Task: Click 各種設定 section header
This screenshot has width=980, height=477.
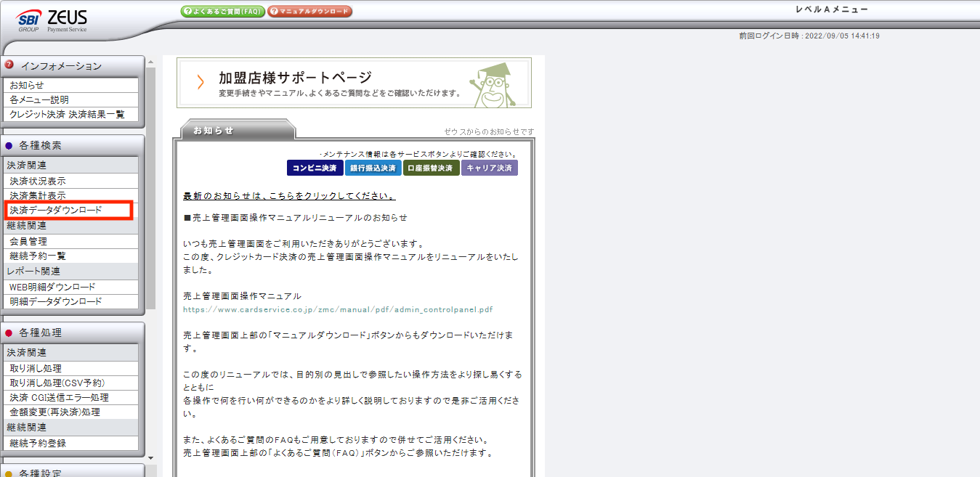Action: click(73, 470)
